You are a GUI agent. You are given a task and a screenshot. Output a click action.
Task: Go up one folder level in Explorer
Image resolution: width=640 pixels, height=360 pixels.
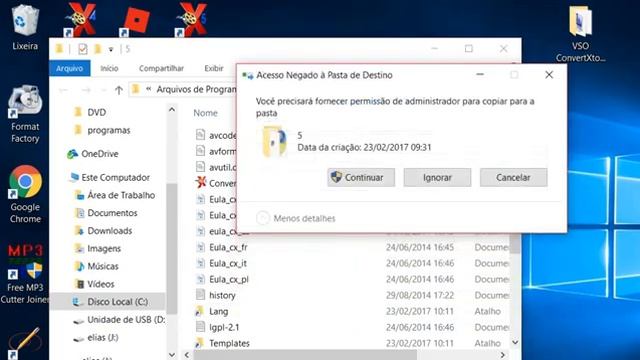(x=118, y=90)
